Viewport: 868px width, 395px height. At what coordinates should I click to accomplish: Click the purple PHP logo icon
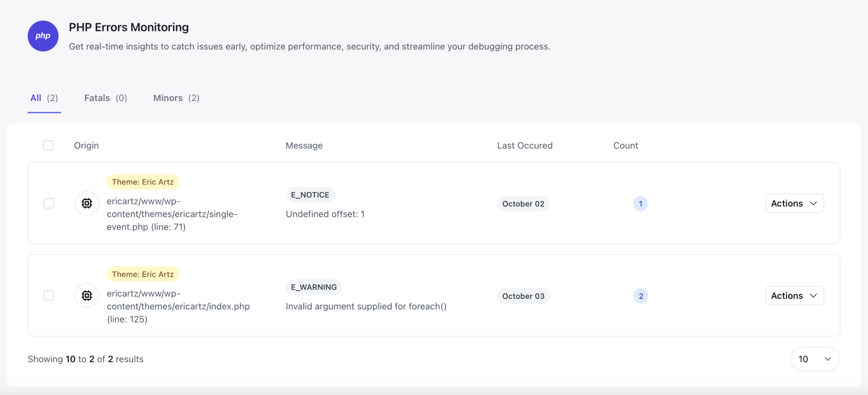coord(43,36)
